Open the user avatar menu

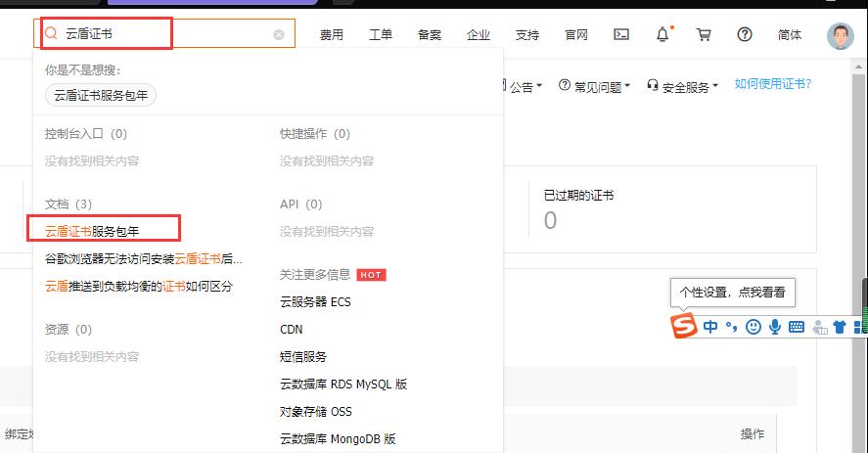(x=840, y=35)
